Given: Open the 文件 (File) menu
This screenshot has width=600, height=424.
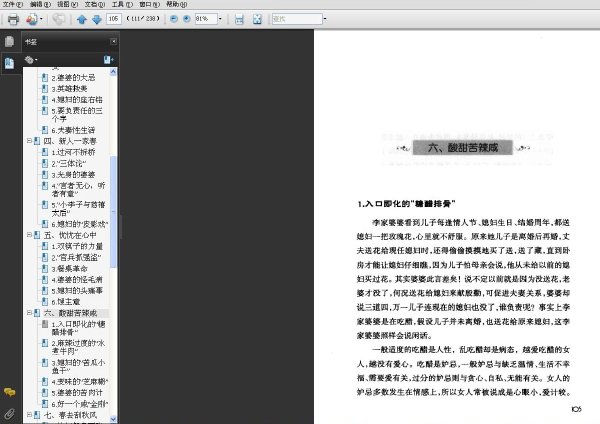Looking at the screenshot, I should pyautogui.click(x=13, y=4).
